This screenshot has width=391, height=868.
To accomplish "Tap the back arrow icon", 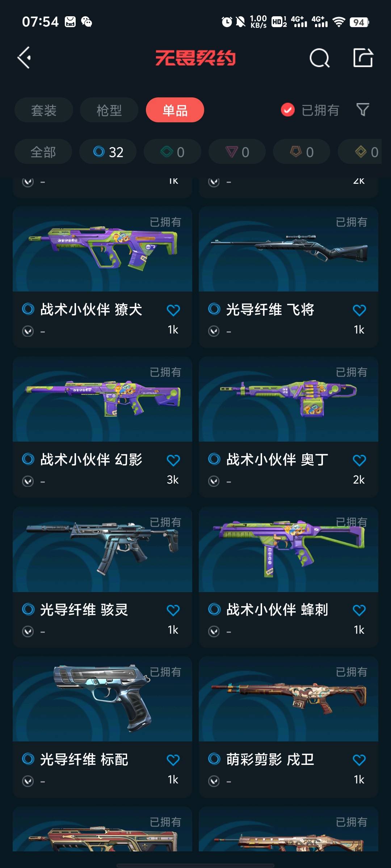I will coord(24,58).
